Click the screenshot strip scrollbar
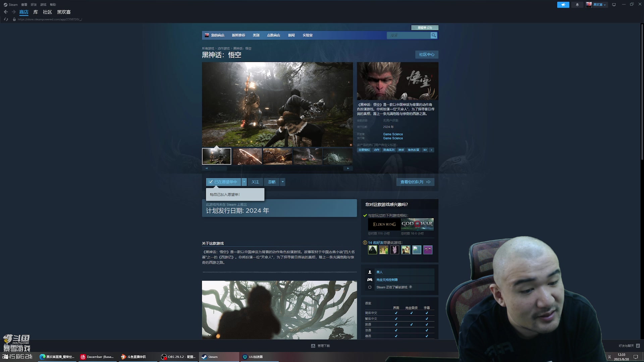The width and height of the screenshot is (644, 362). click(x=277, y=168)
